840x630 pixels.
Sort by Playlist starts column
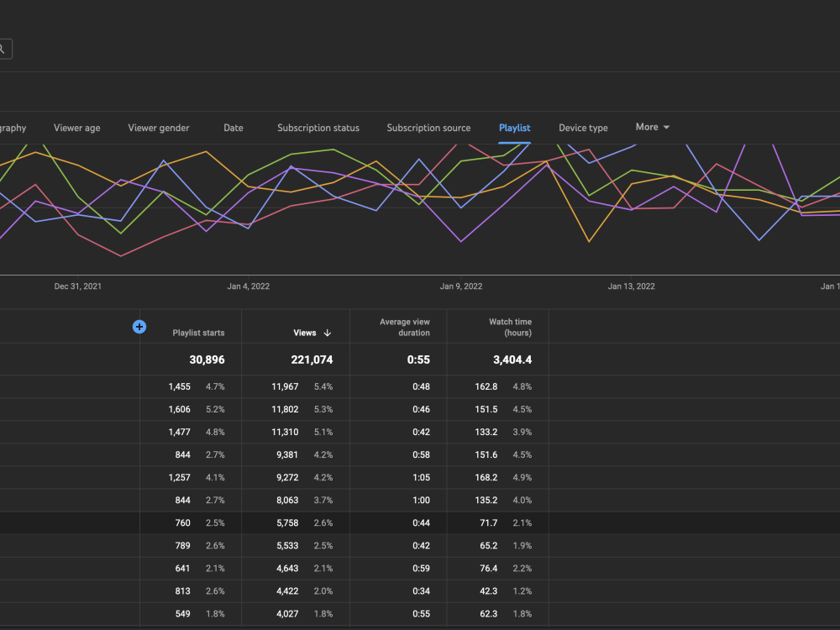[x=198, y=333]
